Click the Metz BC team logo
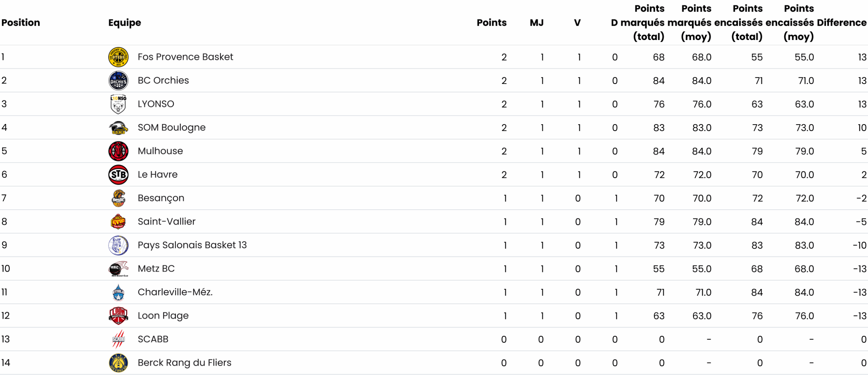The image size is (868, 375). 118,269
